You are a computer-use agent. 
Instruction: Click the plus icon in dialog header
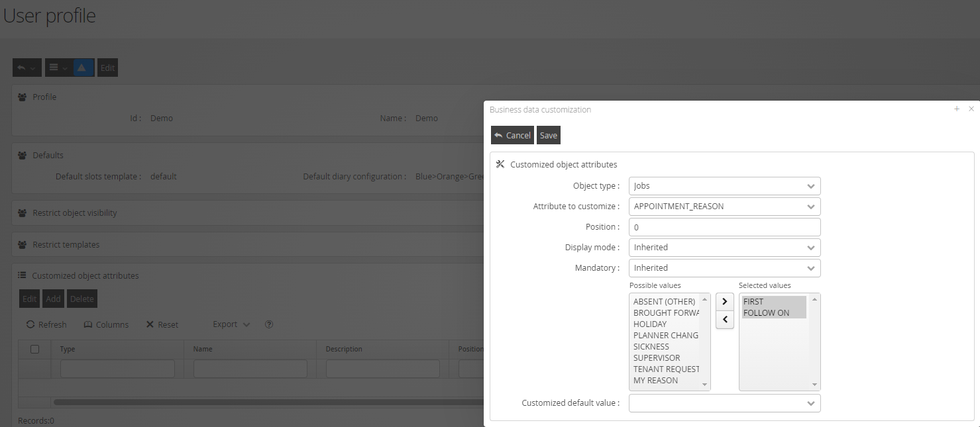pos(957,109)
